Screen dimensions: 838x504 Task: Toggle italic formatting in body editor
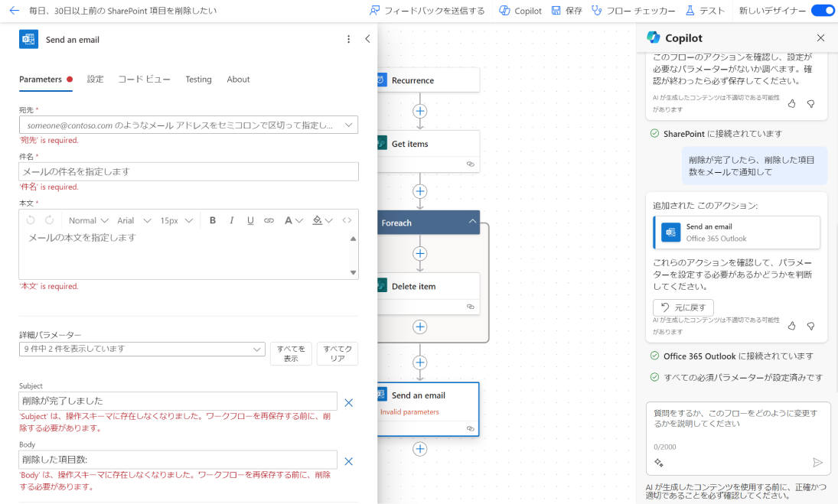pyautogui.click(x=231, y=220)
